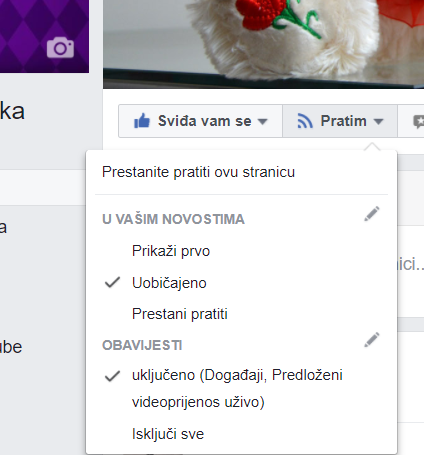Choose Prestanite pratiti ovu stranicu
424x455 pixels.
(x=198, y=172)
